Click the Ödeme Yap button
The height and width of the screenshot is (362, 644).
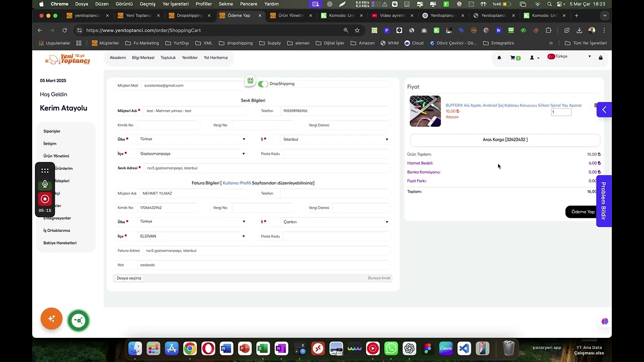[x=583, y=212]
